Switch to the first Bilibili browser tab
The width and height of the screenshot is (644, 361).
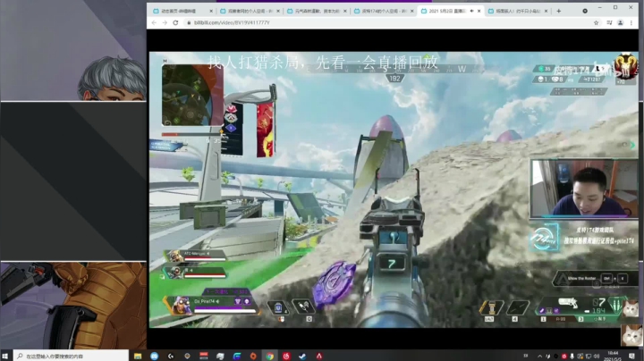point(182,11)
